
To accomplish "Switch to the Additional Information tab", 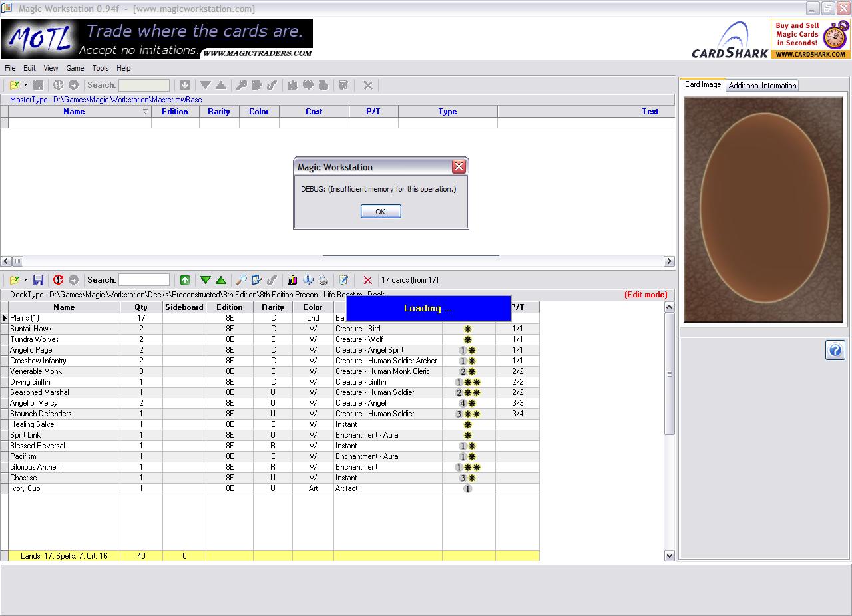I will click(x=762, y=85).
